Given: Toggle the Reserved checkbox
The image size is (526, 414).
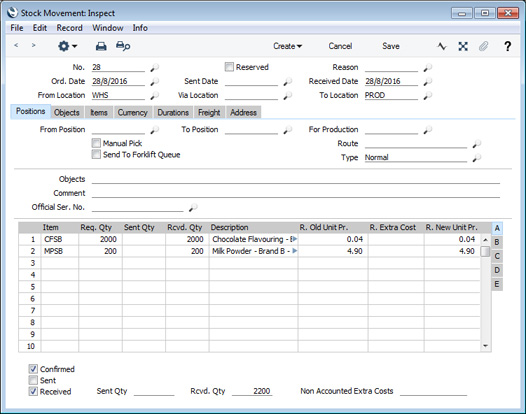Looking at the screenshot, I should click(x=229, y=67).
